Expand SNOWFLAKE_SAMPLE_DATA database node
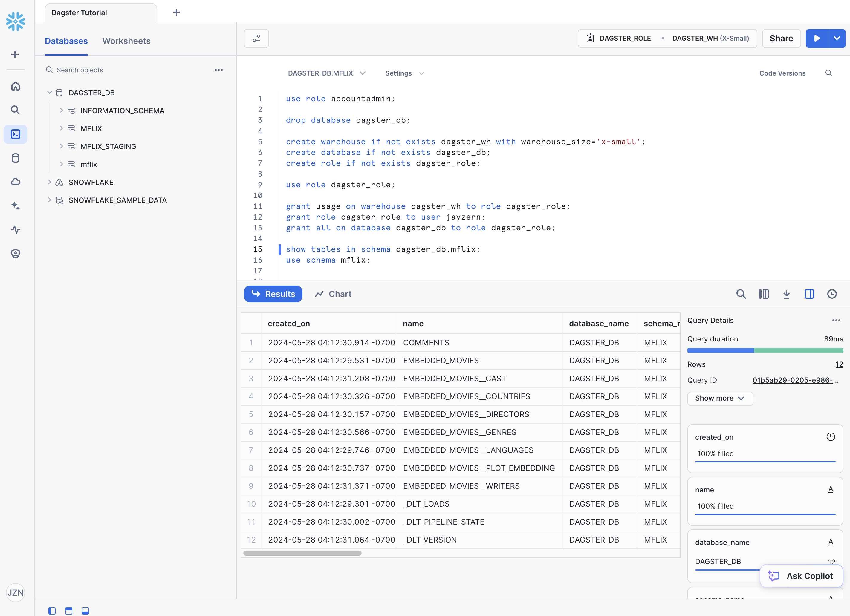850x616 pixels. tap(50, 200)
